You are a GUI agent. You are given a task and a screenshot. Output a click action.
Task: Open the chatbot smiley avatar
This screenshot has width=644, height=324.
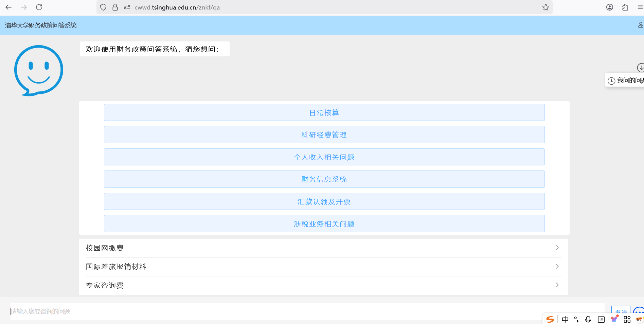tap(38, 70)
